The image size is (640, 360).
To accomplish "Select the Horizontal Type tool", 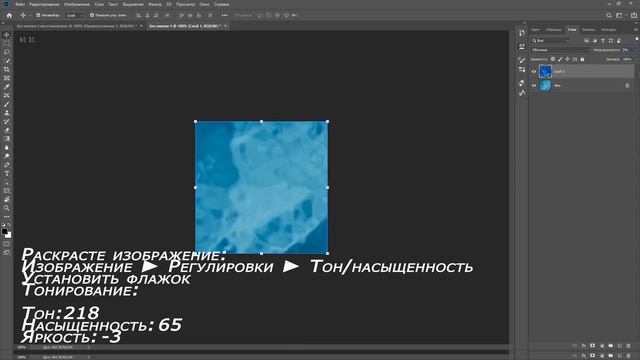I will click(7, 173).
